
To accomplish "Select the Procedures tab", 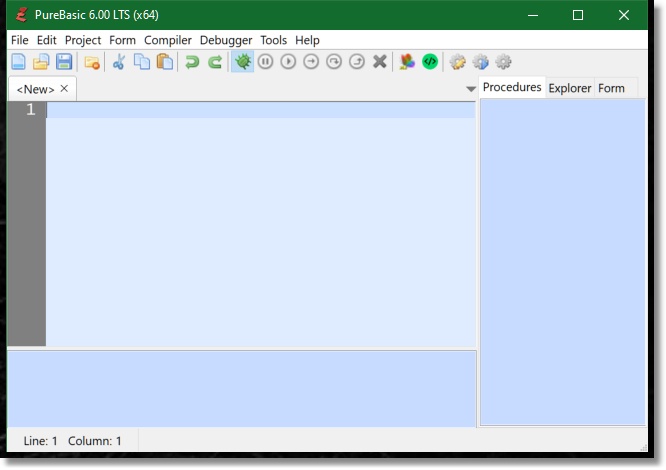I will tap(512, 88).
